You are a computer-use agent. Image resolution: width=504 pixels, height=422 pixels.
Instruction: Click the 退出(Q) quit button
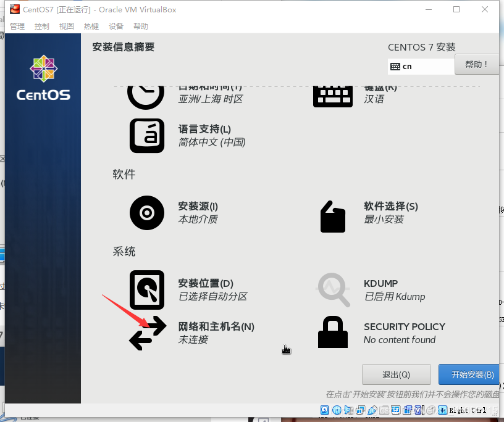pos(397,374)
